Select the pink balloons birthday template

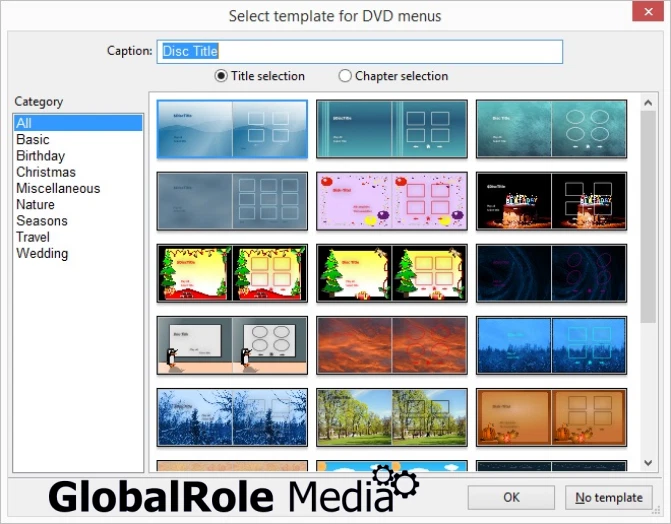pos(392,201)
